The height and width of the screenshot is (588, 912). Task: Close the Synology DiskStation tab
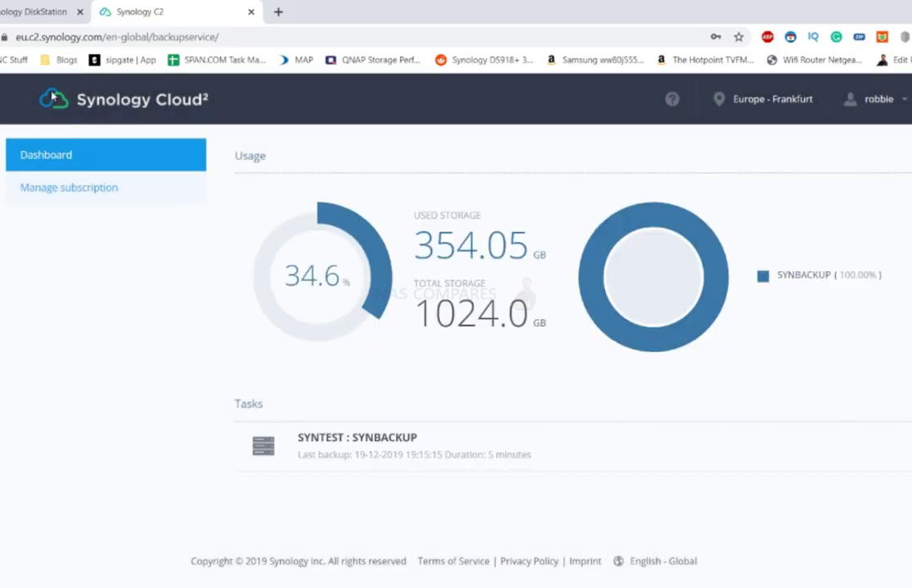(x=80, y=11)
